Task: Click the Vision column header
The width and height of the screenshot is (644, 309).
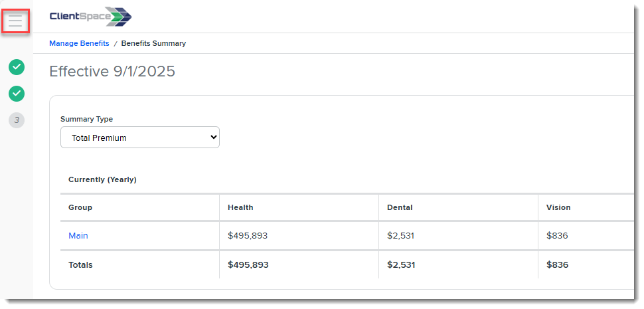Action: (558, 207)
